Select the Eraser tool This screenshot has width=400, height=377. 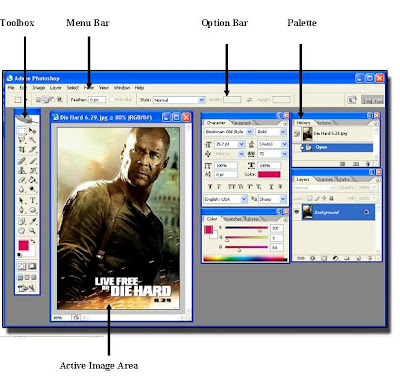22,180
